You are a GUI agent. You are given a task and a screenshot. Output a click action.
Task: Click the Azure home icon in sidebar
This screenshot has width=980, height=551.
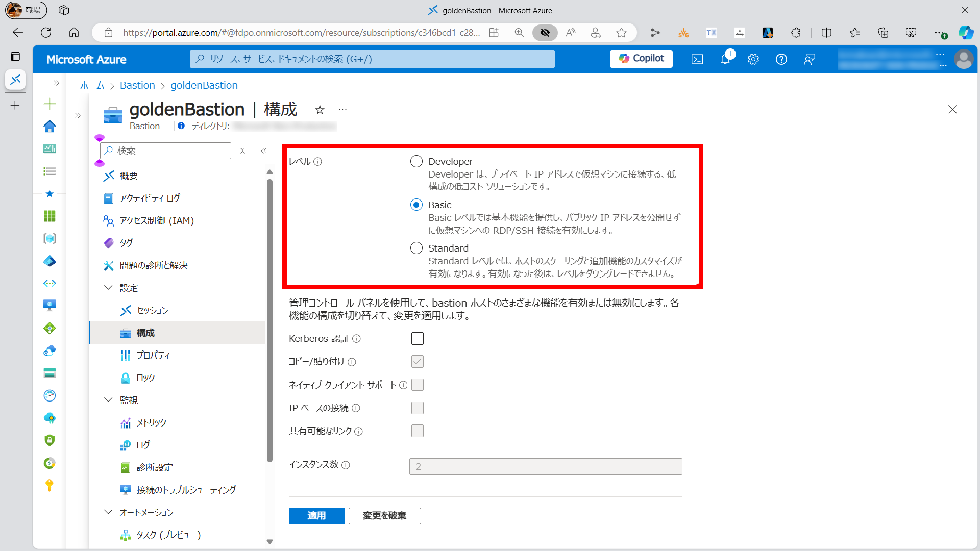50,126
